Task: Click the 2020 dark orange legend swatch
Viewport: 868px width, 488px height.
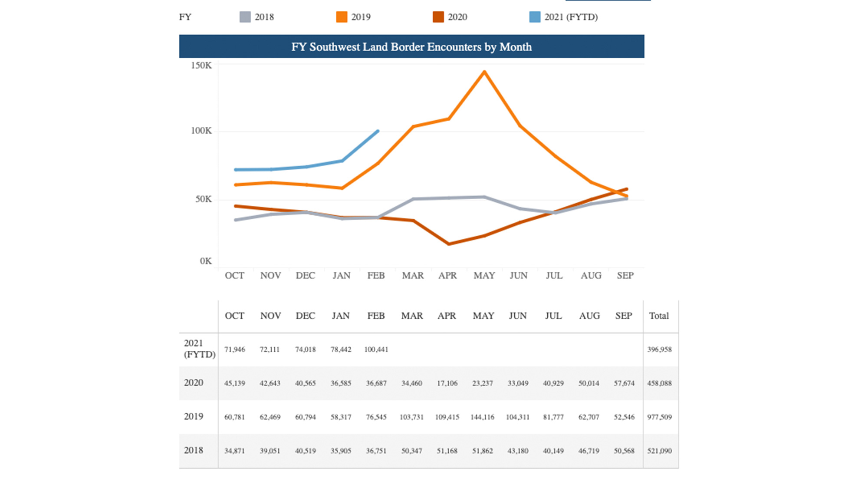Action: 438,17
